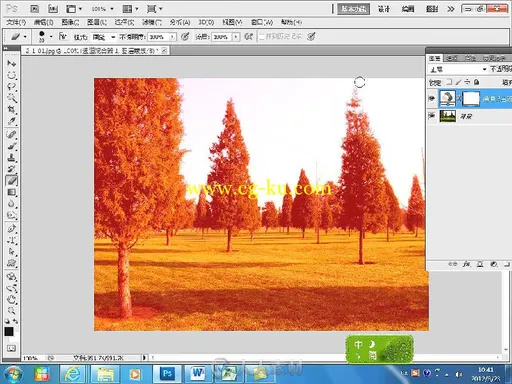Viewport: 512px width, 384px height.
Task: Select the Clone Stamp tool
Action: click(x=12, y=158)
